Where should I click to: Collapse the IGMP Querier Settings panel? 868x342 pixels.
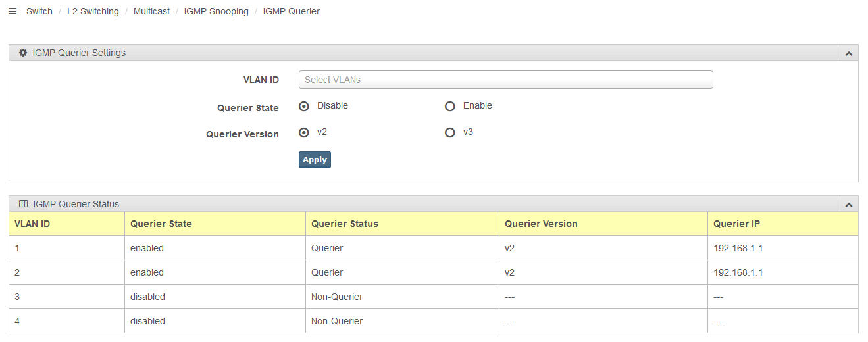(x=848, y=53)
